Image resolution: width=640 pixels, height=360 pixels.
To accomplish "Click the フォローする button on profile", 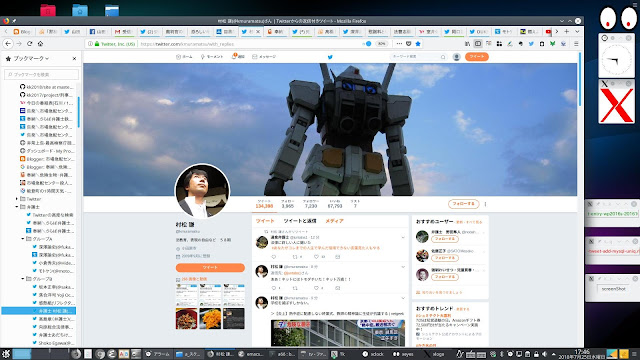I will [x=463, y=204].
